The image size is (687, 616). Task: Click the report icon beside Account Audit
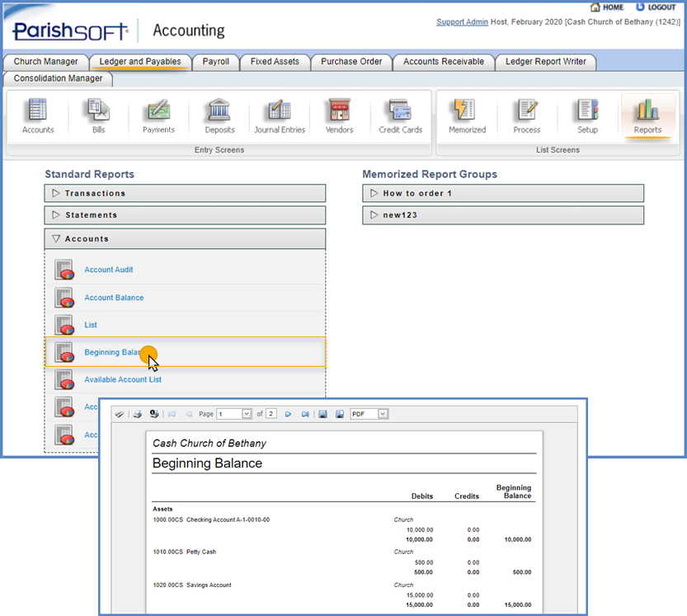tap(64, 270)
